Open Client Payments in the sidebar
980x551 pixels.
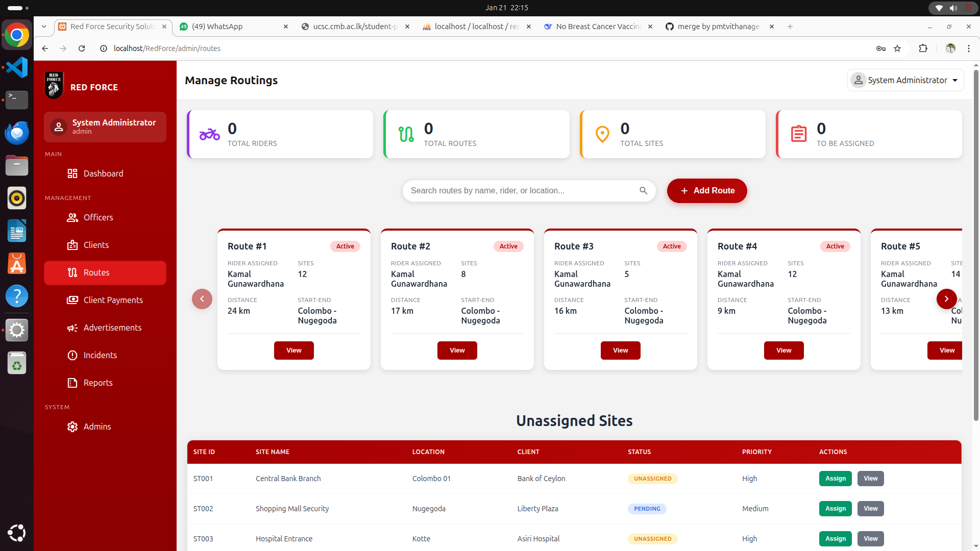click(x=113, y=300)
